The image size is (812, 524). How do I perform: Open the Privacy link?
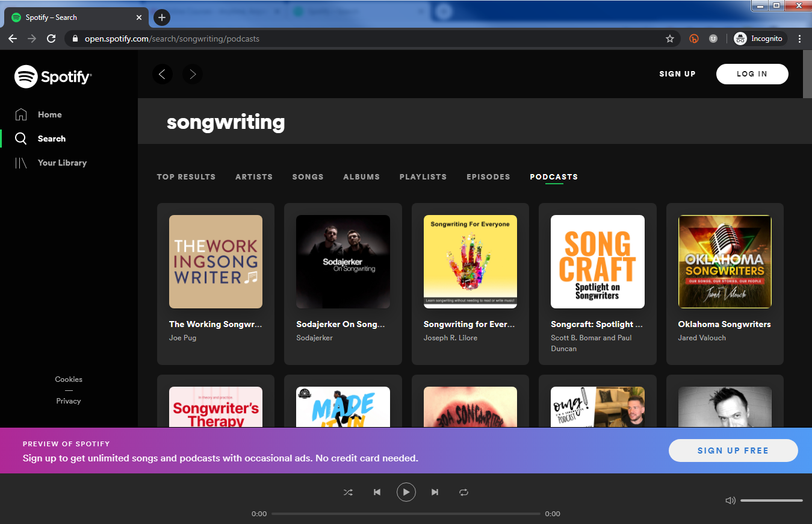click(x=68, y=400)
